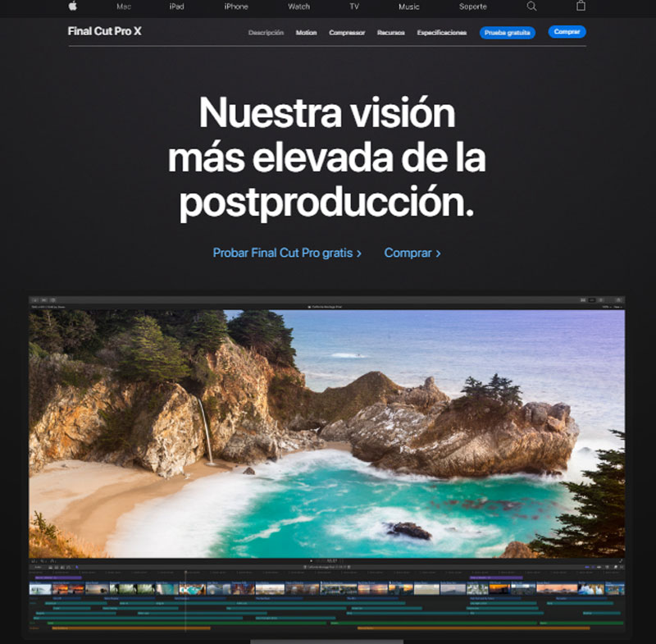Open the Watch menu item

point(298,7)
